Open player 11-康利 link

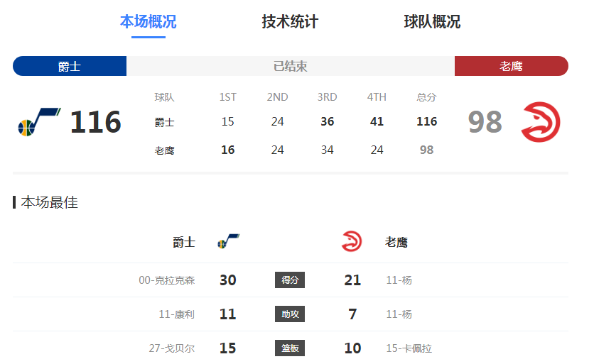(176, 314)
